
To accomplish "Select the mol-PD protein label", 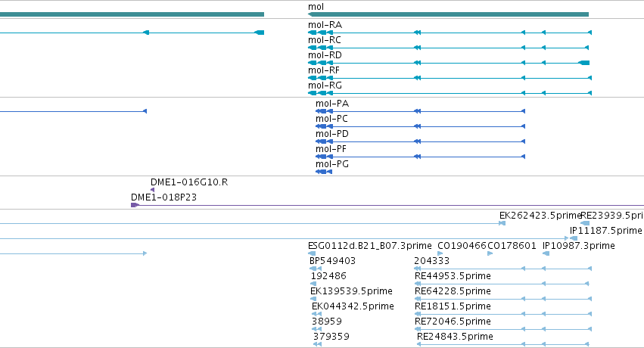I will pyautogui.click(x=332, y=134).
